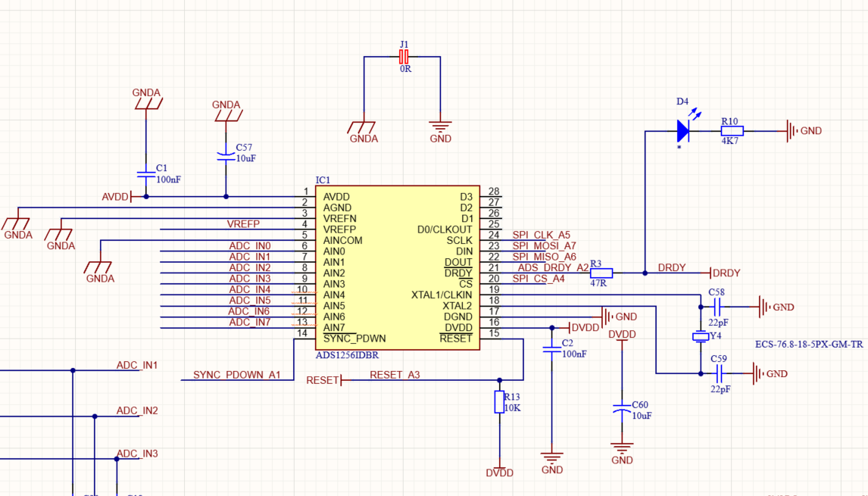Click the SYNC_PDWN pin name
The height and width of the screenshot is (496, 868).
click(x=354, y=338)
